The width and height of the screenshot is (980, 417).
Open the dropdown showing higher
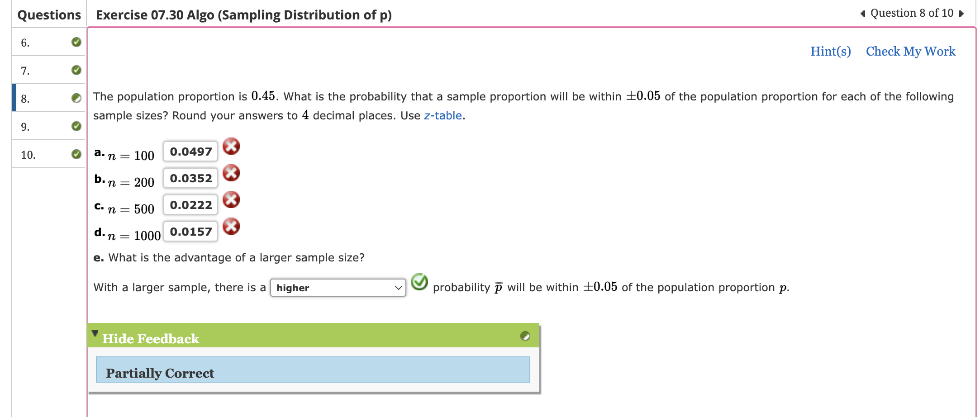tap(338, 288)
